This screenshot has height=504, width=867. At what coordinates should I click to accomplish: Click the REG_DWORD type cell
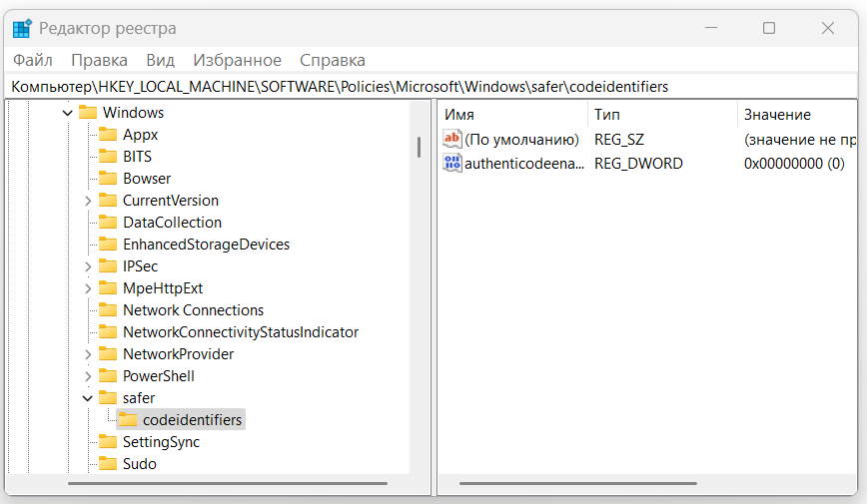[638, 164]
